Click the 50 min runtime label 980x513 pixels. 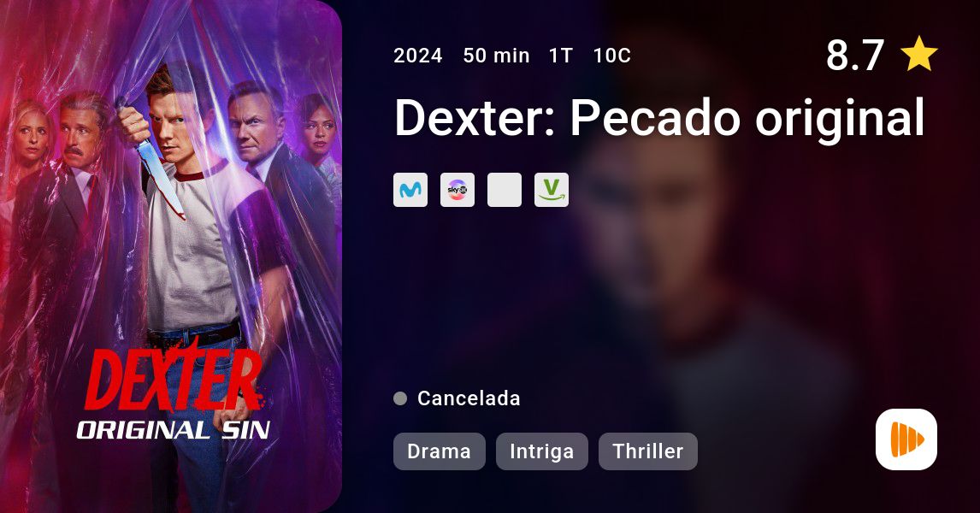(x=496, y=56)
